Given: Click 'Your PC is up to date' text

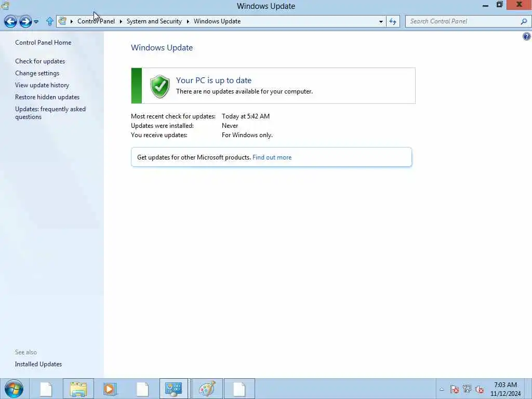Looking at the screenshot, I should (x=214, y=80).
